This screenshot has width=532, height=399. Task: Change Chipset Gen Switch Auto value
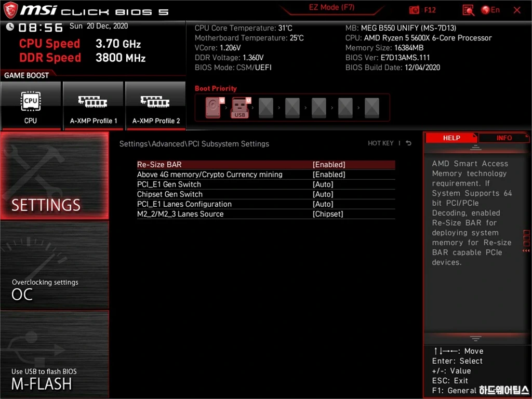click(323, 194)
